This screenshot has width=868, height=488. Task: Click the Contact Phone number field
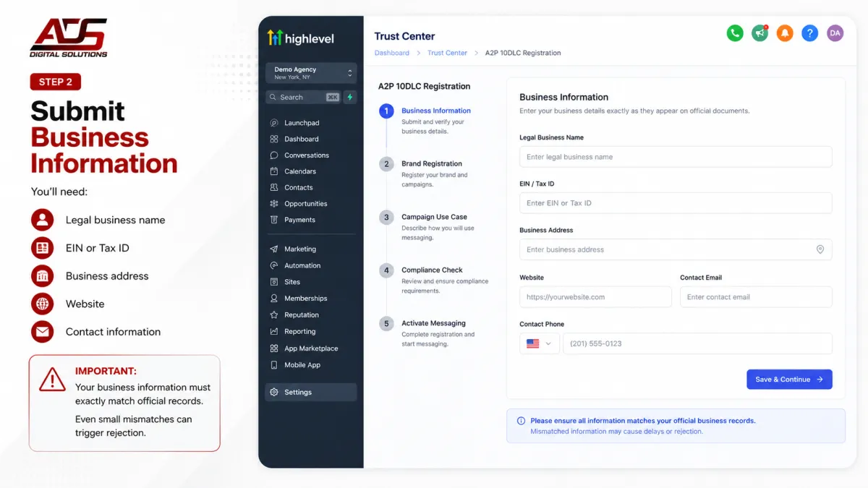(697, 343)
